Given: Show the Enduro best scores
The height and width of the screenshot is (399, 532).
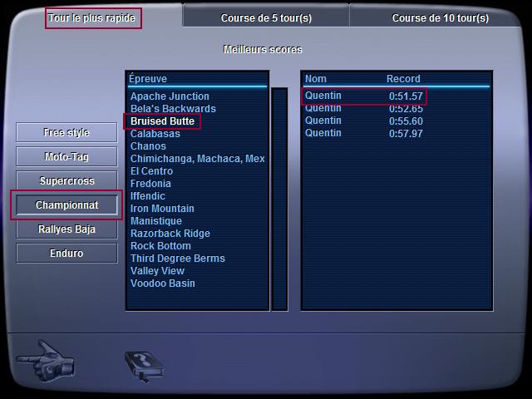Looking at the screenshot, I should (x=66, y=254).
